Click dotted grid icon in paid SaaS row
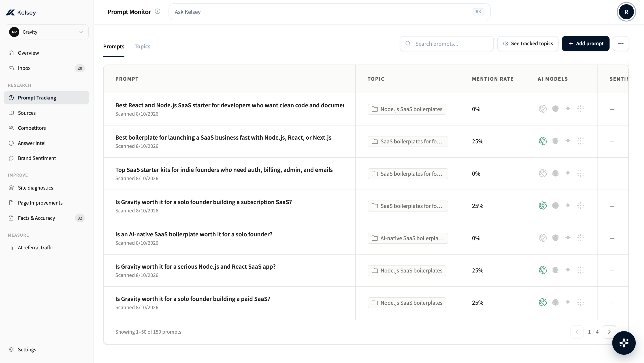Image resolution: width=644 pixels, height=363 pixels. [x=581, y=302]
